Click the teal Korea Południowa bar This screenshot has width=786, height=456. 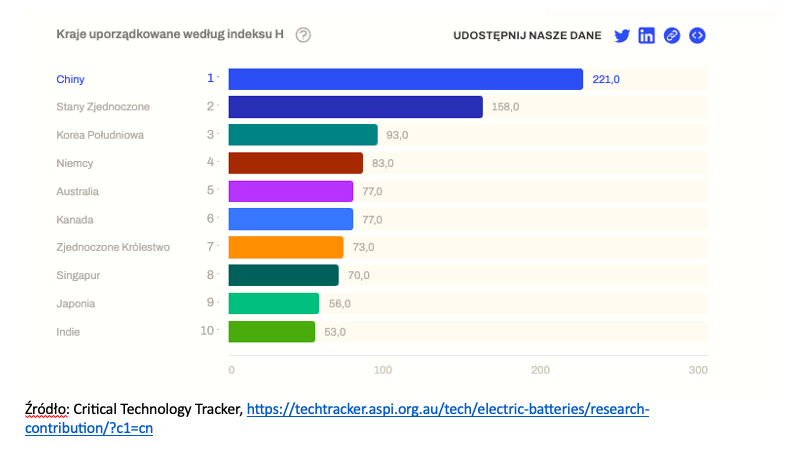[x=303, y=135]
